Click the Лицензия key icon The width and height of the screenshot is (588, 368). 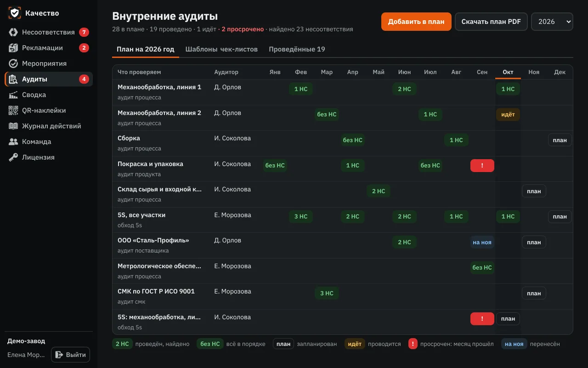coord(13,157)
